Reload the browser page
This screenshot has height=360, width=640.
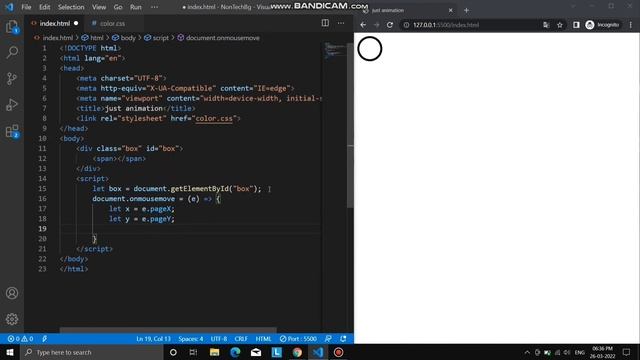click(390, 25)
